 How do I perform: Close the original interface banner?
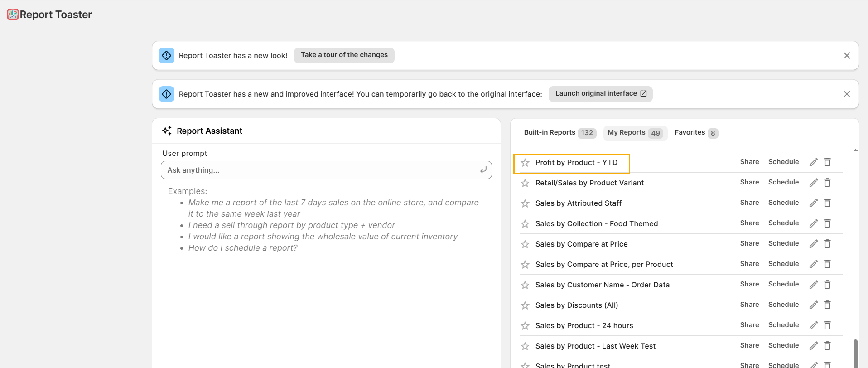pos(846,94)
